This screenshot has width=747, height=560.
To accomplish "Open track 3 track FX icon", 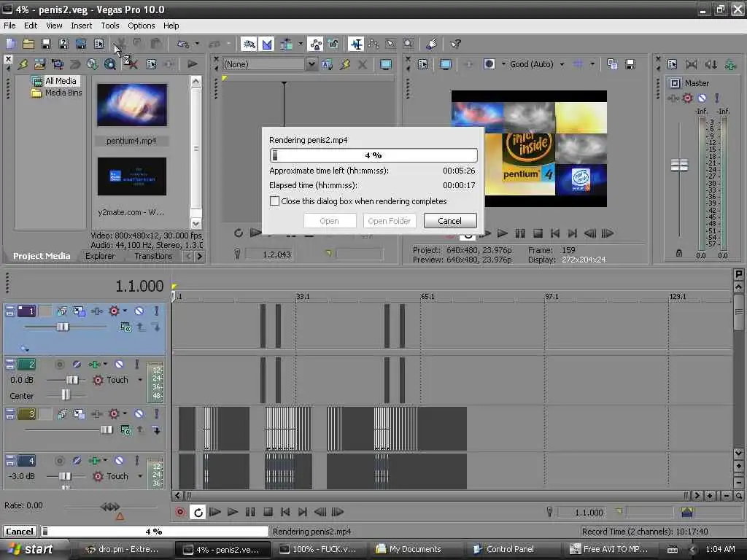I will tap(114, 414).
